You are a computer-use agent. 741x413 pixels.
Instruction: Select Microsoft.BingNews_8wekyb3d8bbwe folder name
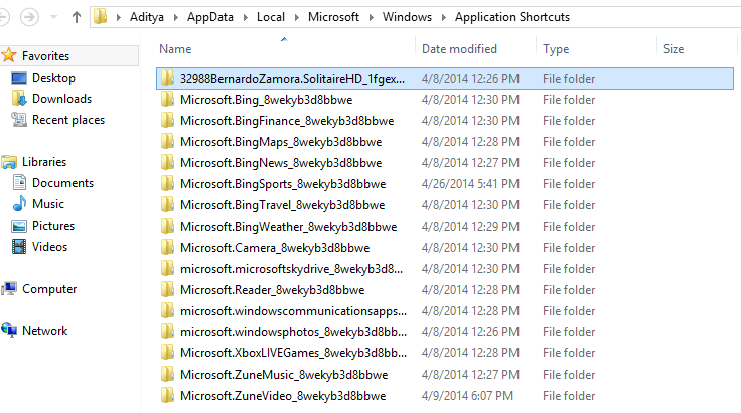(281, 163)
